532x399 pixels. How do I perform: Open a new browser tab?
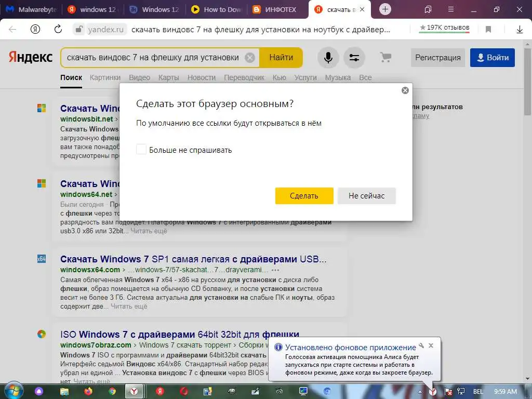pyautogui.click(x=385, y=9)
